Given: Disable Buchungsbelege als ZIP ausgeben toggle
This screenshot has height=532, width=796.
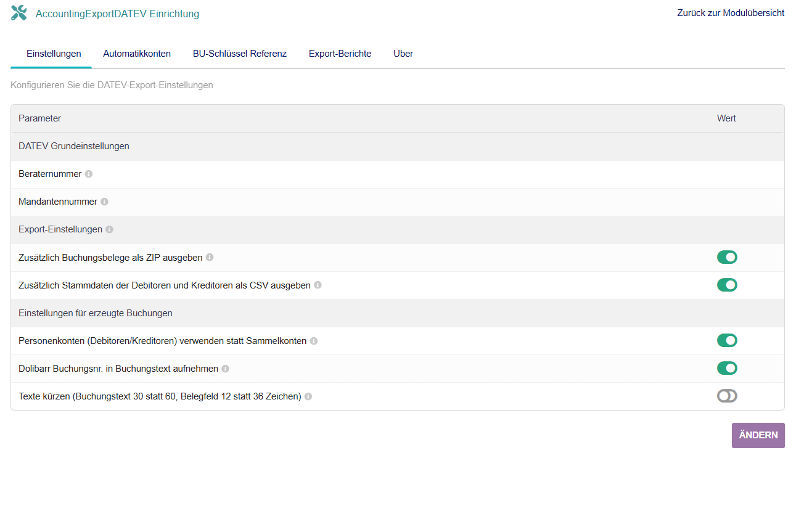Looking at the screenshot, I should 727,257.
